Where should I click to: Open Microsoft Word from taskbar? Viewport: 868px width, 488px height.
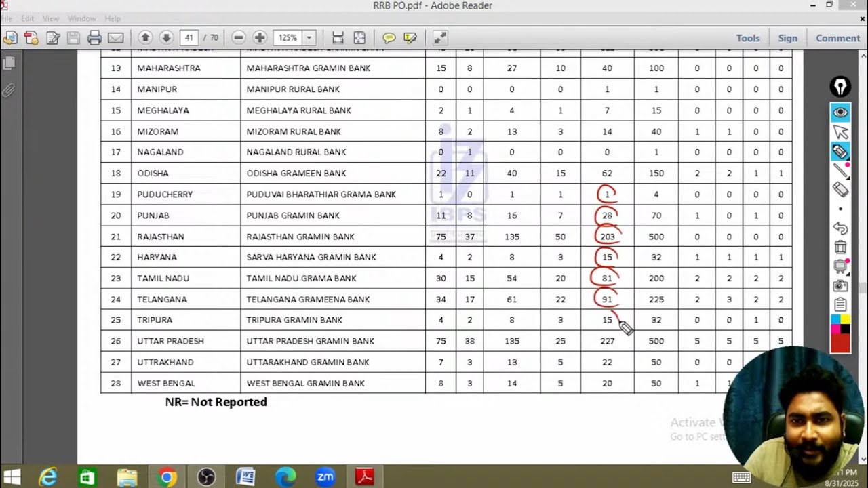pyautogui.click(x=245, y=477)
